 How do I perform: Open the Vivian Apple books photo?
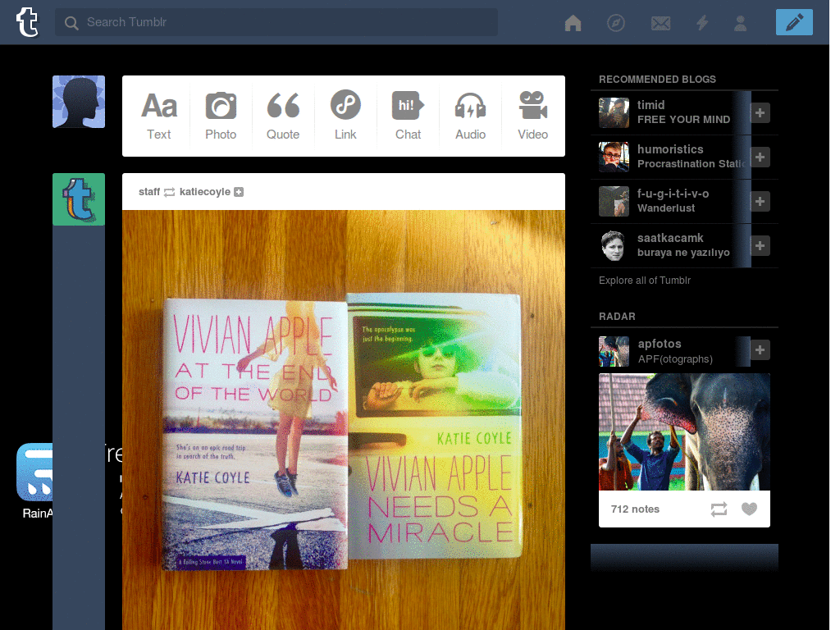coord(344,420)
